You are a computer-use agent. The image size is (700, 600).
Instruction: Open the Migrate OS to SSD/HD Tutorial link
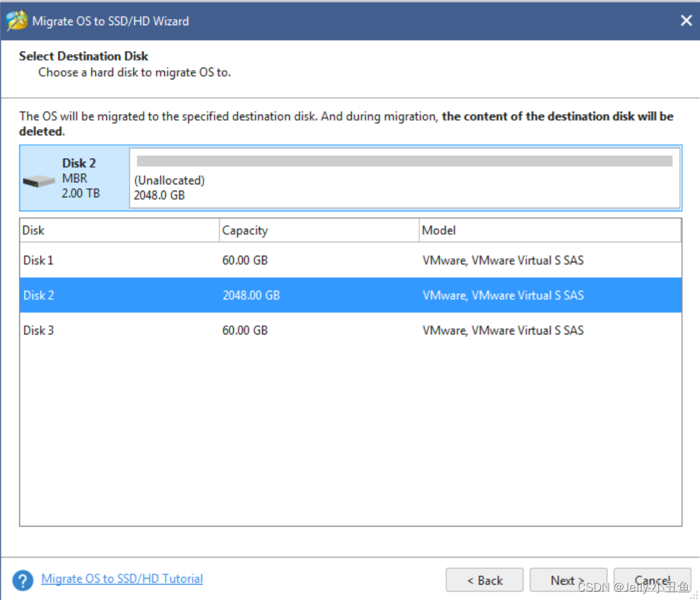coord(121,579)
